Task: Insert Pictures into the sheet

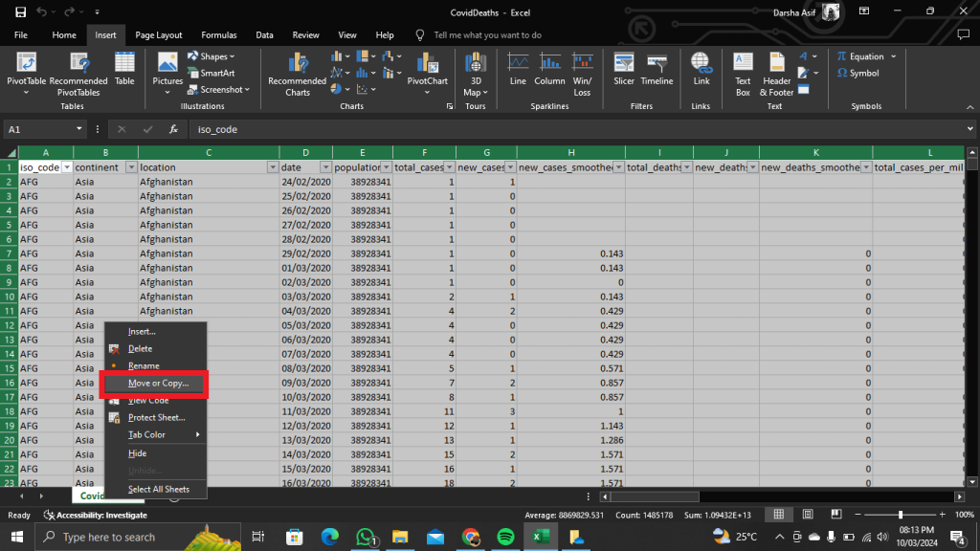Action: click(167, 76)
